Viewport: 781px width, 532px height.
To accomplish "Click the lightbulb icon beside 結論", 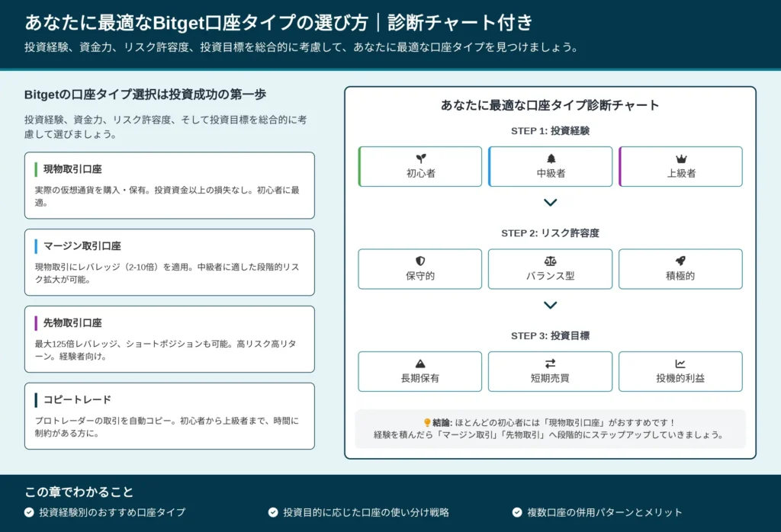I will point(427,422).
